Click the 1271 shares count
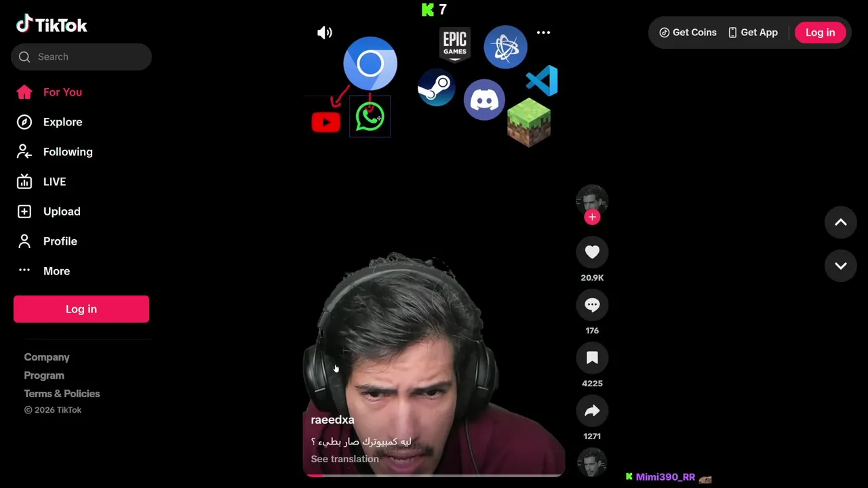Viewport: 868px width, 488px height. click(x=592, y=436)
